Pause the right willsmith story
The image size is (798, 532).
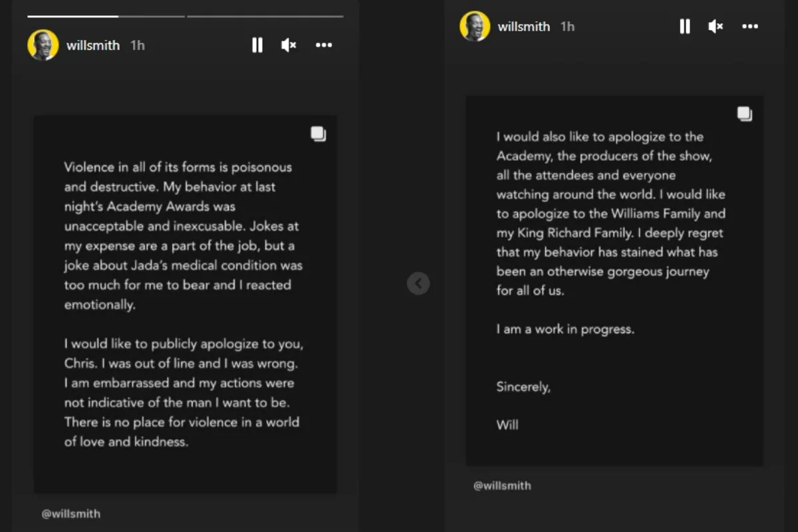pyautogui.click(x=684, y=27)
